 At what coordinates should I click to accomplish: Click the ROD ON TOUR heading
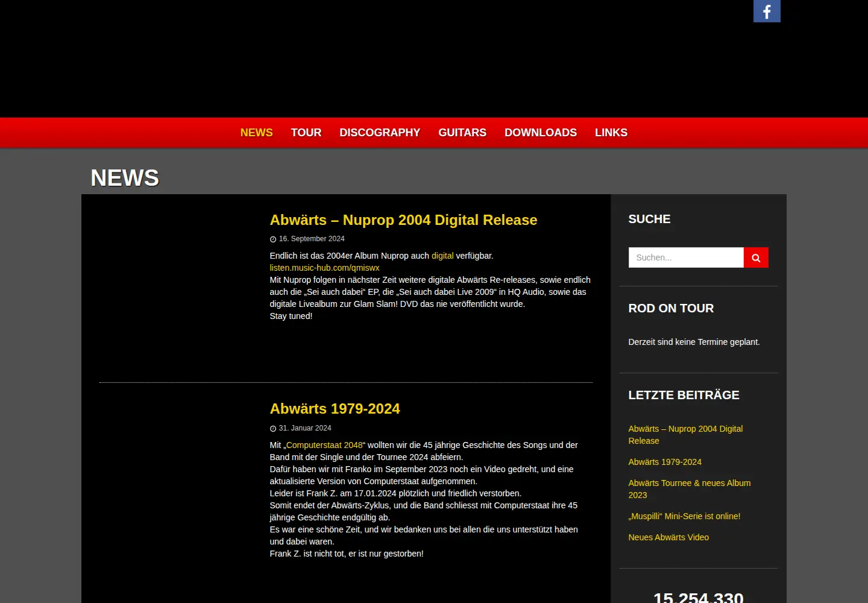671,308
